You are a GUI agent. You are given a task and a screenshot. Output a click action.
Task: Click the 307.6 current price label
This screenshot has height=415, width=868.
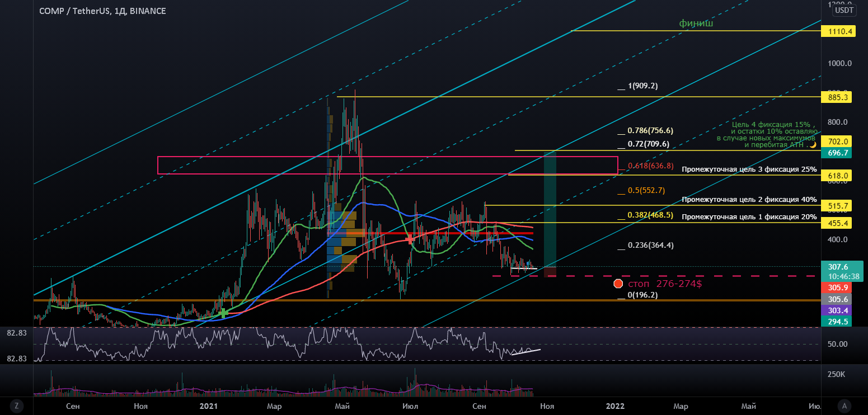pyautogui.click(x=837, y=267)
